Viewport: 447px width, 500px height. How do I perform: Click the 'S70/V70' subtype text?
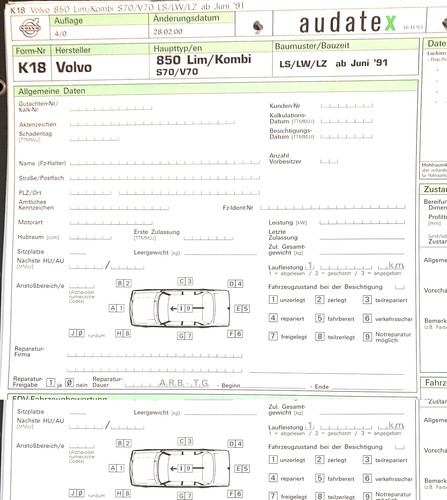177,72
